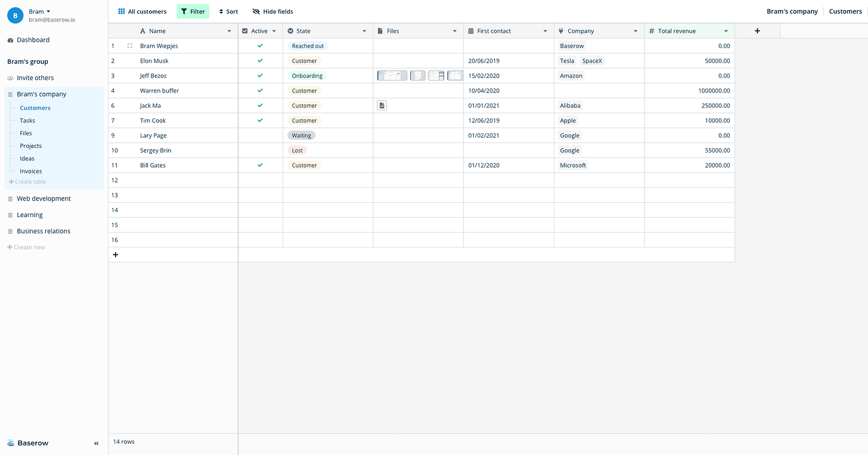The height and width of the screenshot is (455, 868).
Task: Toggle Active checkbox for Tim Cook
Action: pyautogui.click(x=260, y=120)
